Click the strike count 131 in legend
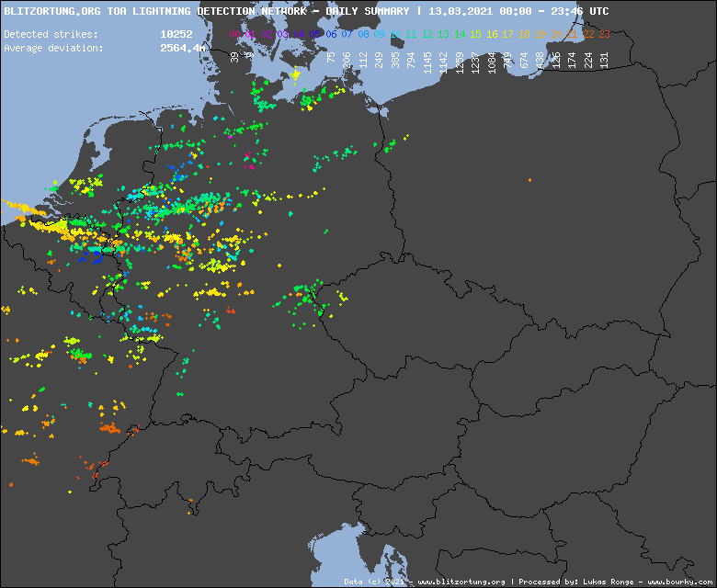 [604, 62]
